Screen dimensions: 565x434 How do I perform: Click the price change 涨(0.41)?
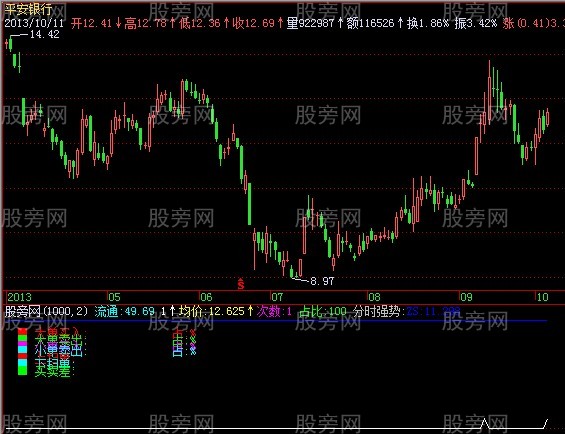tap(526, 23)
